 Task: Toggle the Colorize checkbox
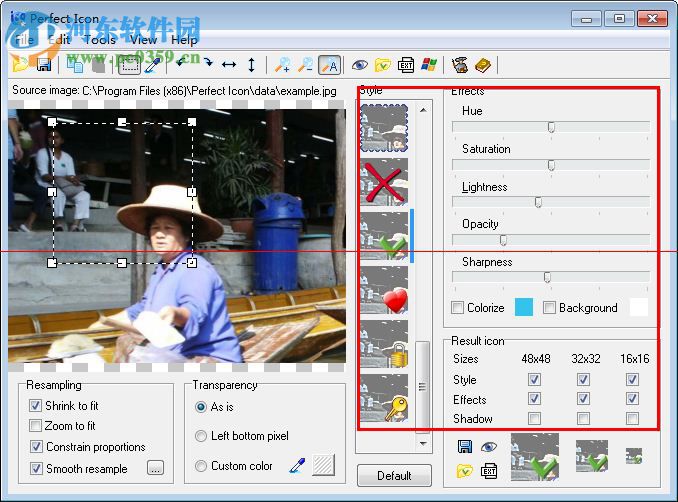click(x=458, y=308)
